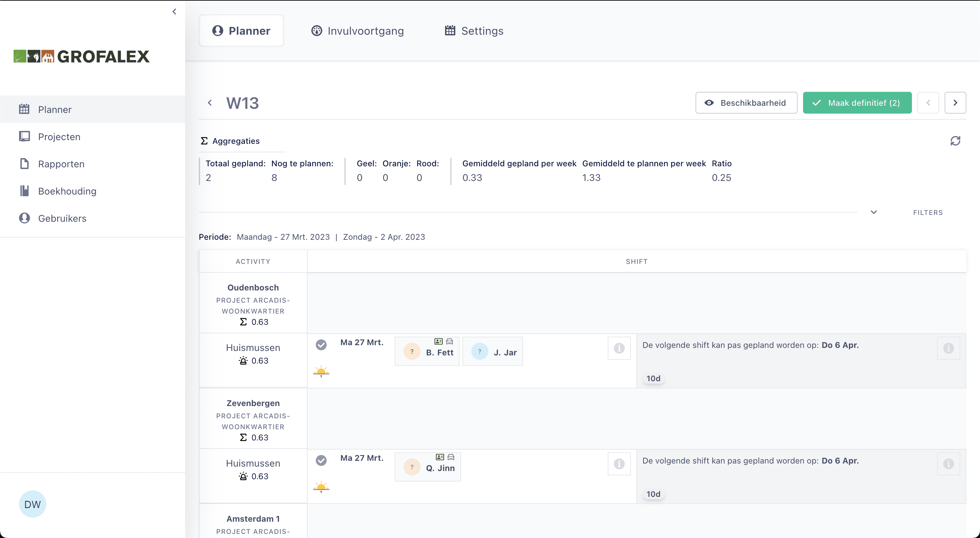Viewport: 980px width, 538px height.
Task: Expand the filters chevron
Action: (874, 212)
